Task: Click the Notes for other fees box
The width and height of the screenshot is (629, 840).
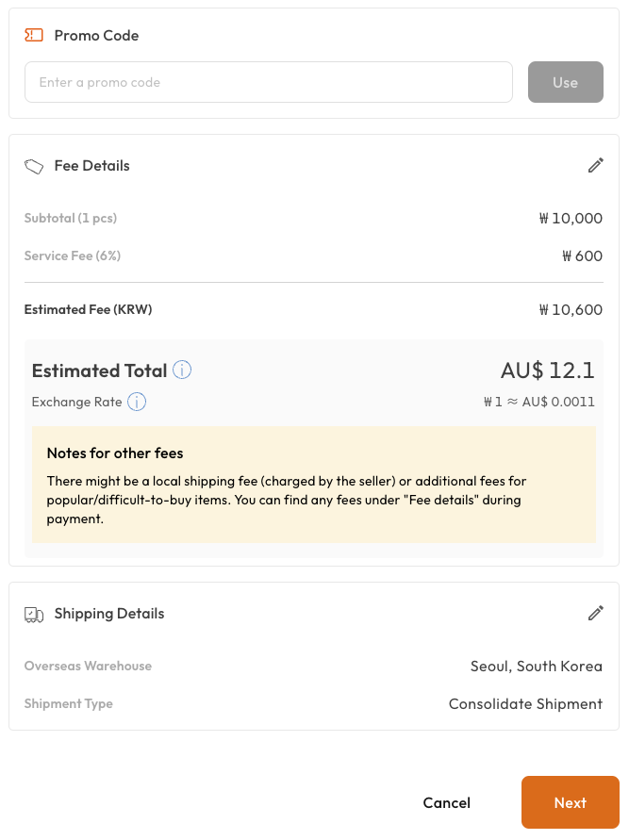Action: 313,485
